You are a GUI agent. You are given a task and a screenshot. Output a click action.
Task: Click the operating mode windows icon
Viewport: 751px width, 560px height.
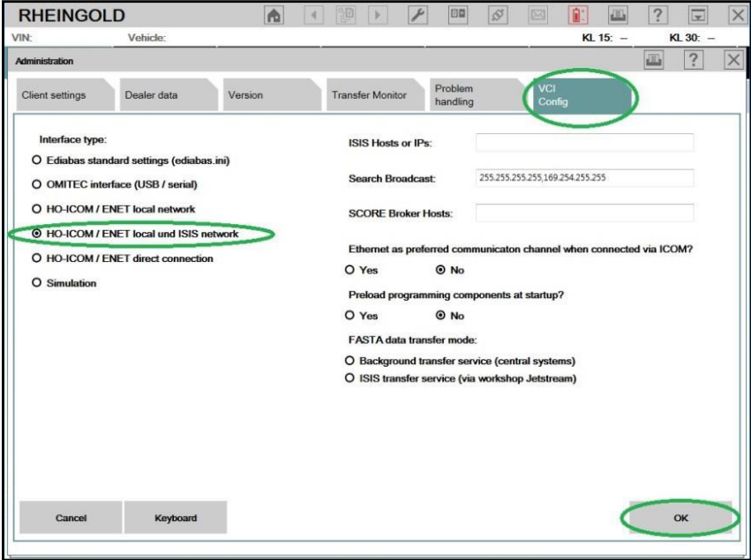(458, 15)
